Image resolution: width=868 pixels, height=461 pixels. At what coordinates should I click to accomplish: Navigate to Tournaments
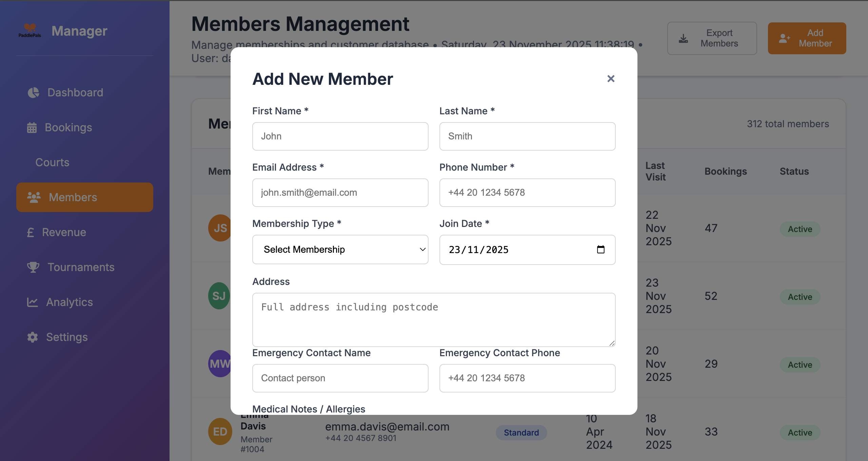85,267
